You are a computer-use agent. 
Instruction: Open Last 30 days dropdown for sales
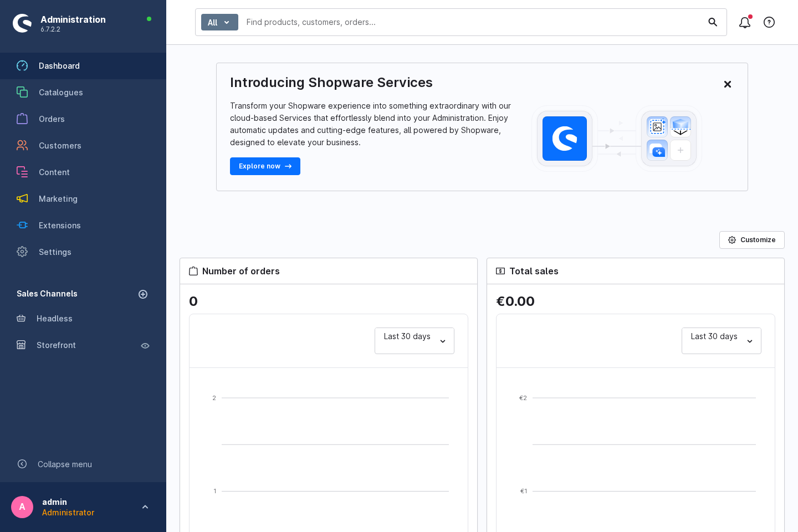click(722, 341)
